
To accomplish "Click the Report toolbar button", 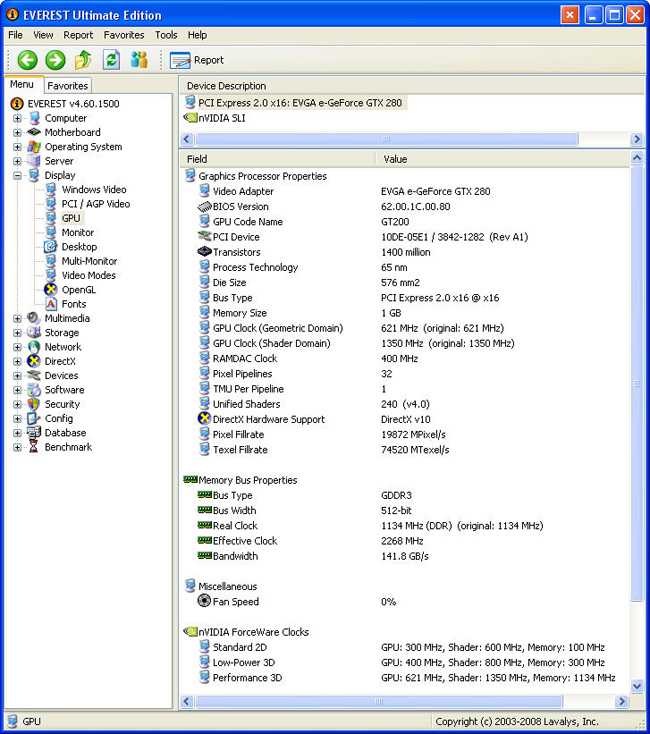I will (197, 60).
